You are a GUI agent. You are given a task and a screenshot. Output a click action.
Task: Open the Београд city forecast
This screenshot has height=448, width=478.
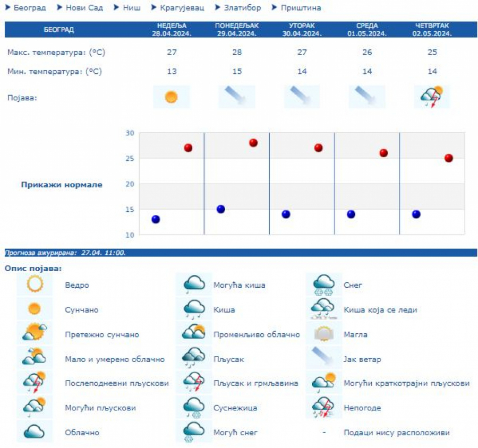pos(29,8)
